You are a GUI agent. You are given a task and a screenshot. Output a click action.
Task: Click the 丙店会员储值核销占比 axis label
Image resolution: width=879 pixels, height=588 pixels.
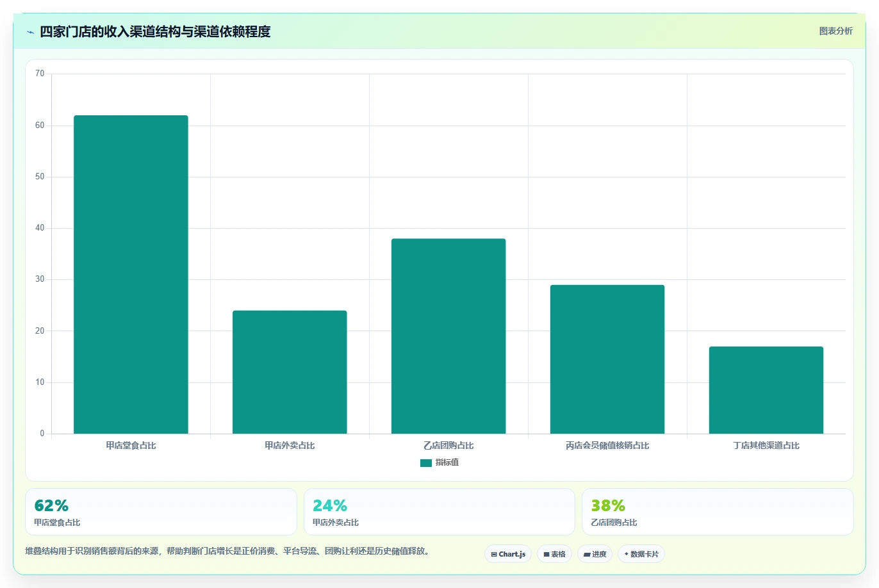coord(607,445)
